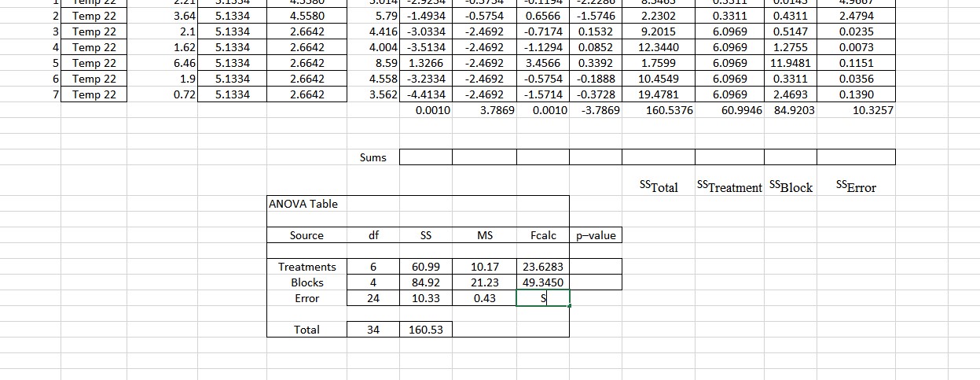980x380 pixels.
Task: Select Blocks MS value 21.23
Action: coord(484,282)
